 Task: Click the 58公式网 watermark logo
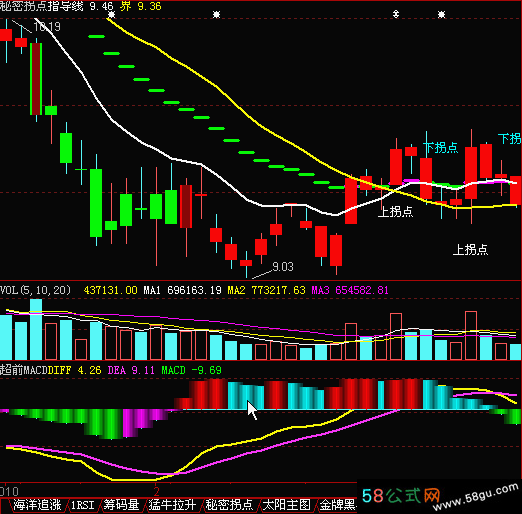point(401,496)
